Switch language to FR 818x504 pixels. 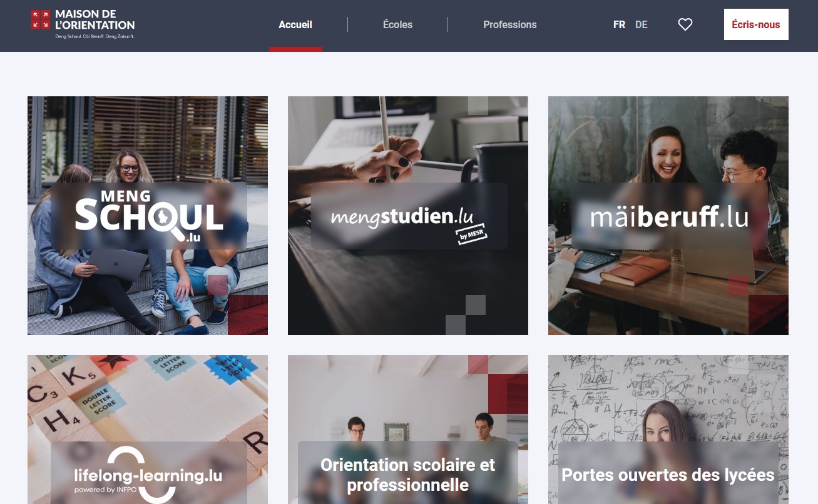[x=619, y=25]
